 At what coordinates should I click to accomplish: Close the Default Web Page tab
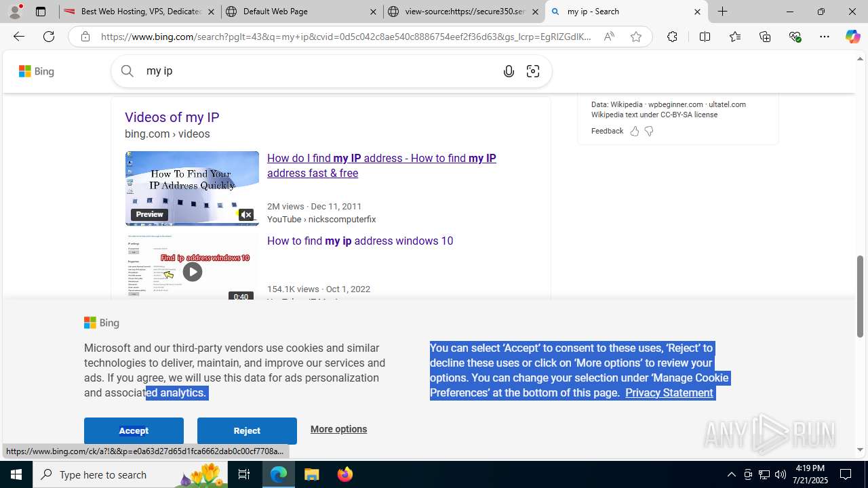pyautogui.click(x=373, y=12)
